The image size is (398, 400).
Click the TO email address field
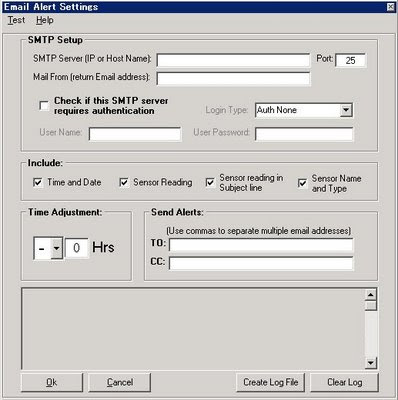pos(261,245)
